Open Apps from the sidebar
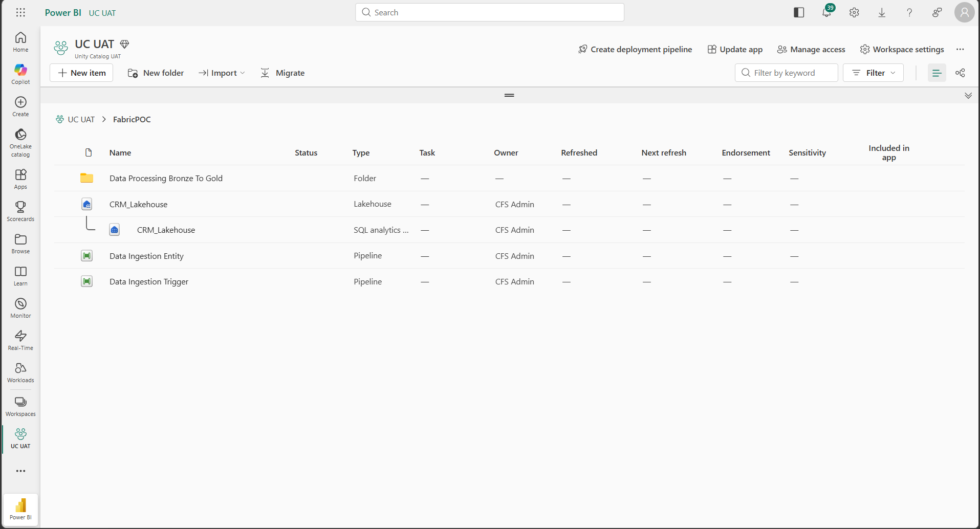Image resolution: width=980 pixels, height=529 pixels. pyautogui.click(x=20, y=179)
